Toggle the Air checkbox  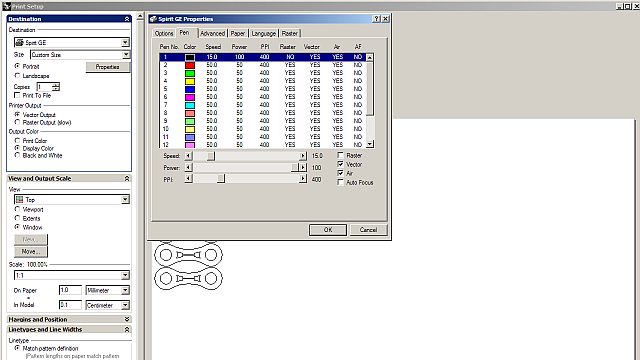click(340, 173)
